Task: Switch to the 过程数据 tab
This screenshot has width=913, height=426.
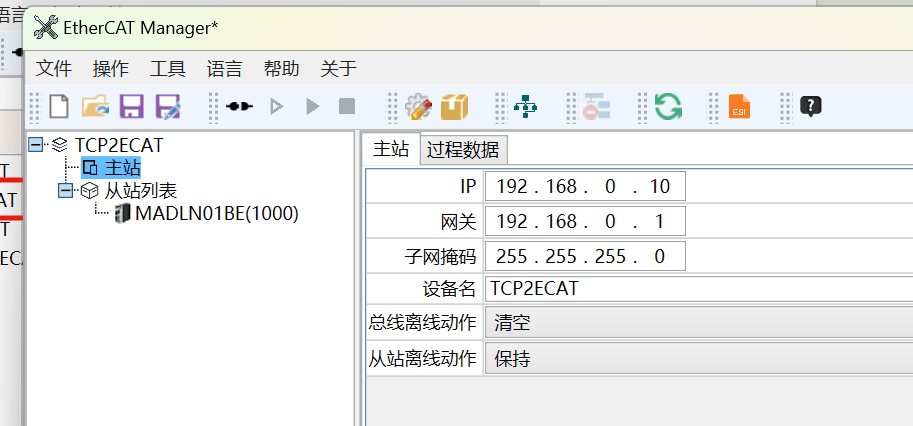Action: [463, 151]
